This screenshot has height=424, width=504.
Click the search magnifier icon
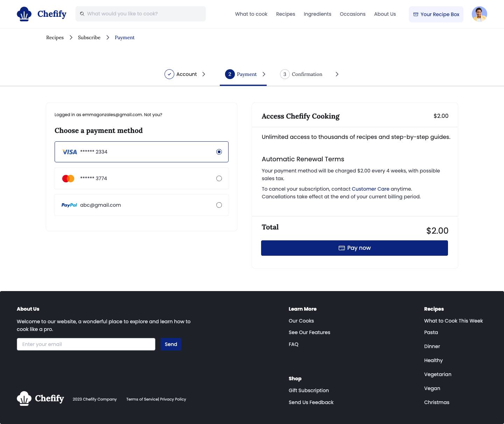point(82,14)
